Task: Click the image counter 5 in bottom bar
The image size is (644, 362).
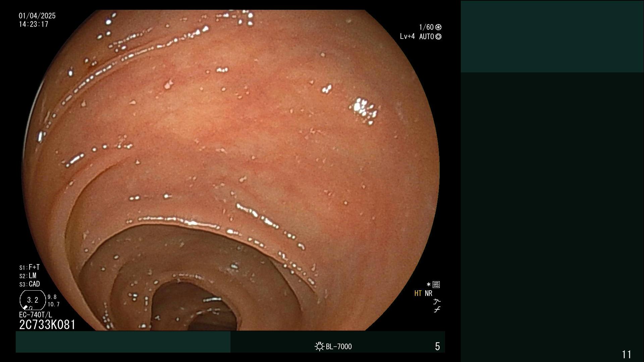Action: click(437, 346)
